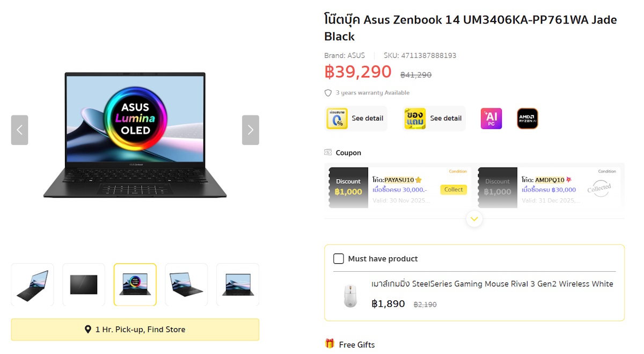Click the AI PC badge icon
Image resolution: width=644 pixels, height=354 pixels.
(x=491, y=119)
